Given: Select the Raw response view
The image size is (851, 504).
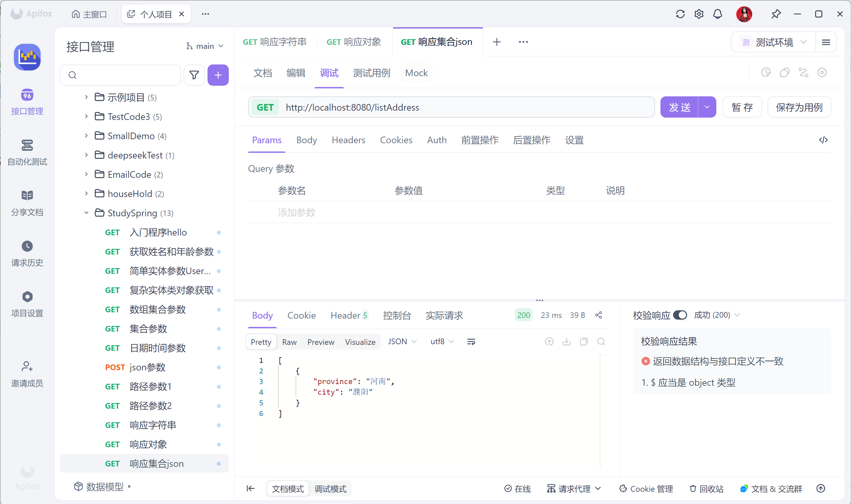Looking at the screenshot, I should click(289, 342).
